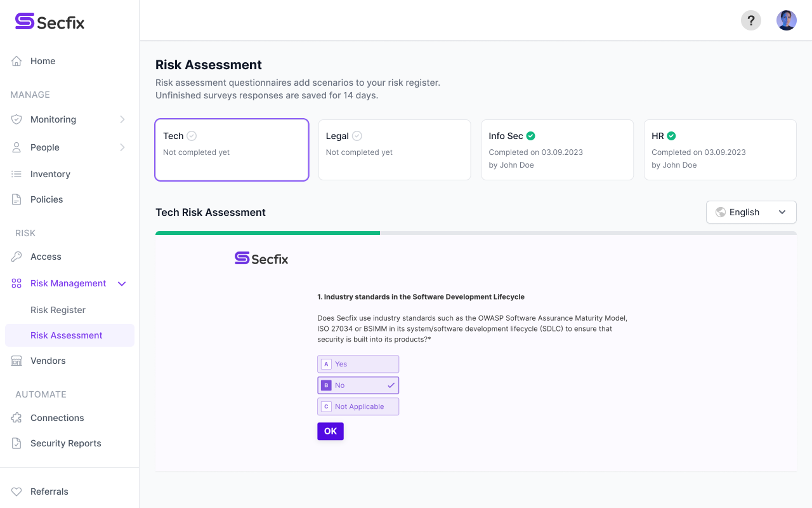Select the Yes answer option
812x508 pixels.
[x=358, y=364]
